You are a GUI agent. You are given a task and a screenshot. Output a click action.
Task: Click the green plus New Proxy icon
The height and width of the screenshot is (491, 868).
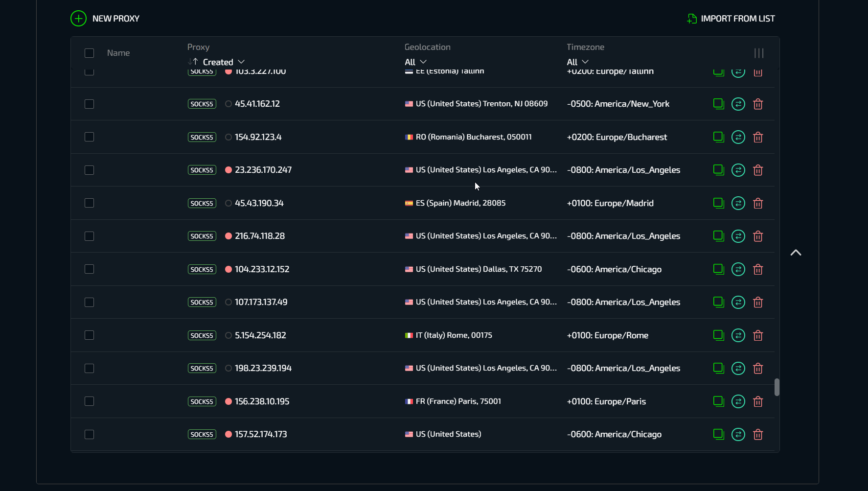78,19
